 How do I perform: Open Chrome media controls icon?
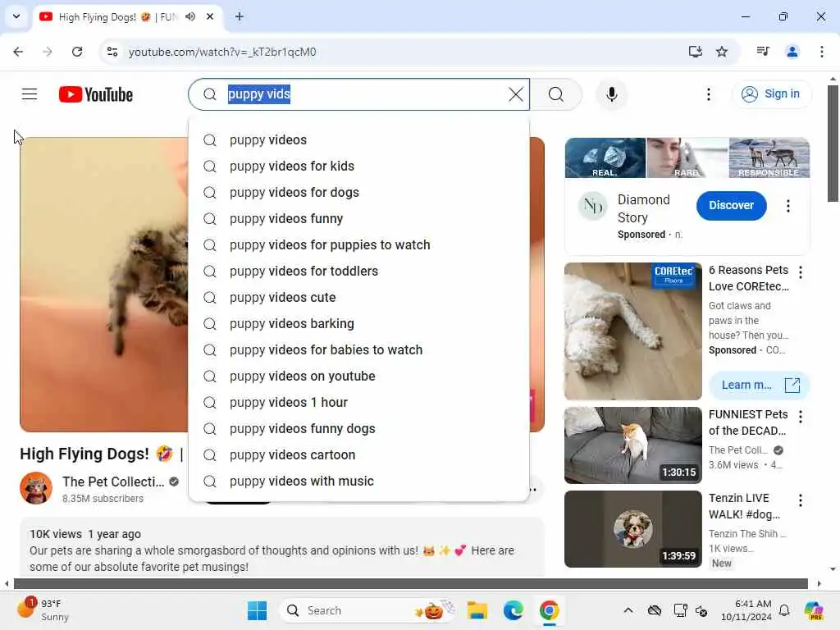point(763,52)
